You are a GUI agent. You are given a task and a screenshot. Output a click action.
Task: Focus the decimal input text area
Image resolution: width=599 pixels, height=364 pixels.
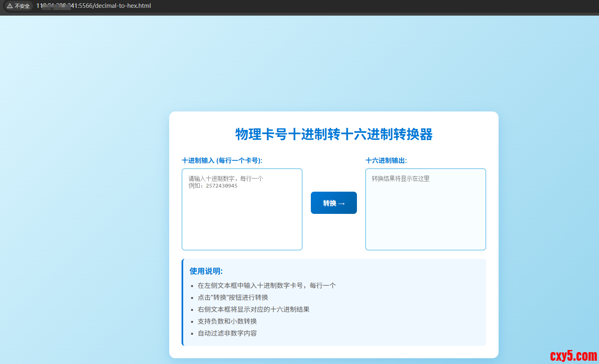click(242, 218)
